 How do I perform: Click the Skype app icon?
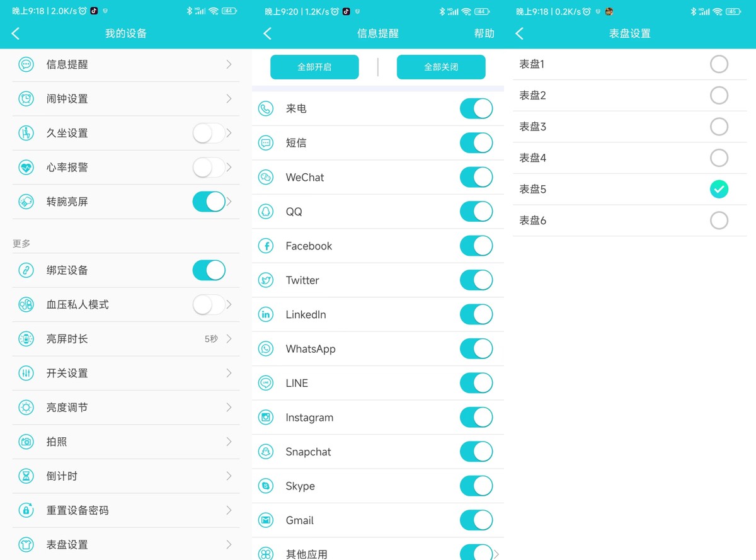[265, 486]
